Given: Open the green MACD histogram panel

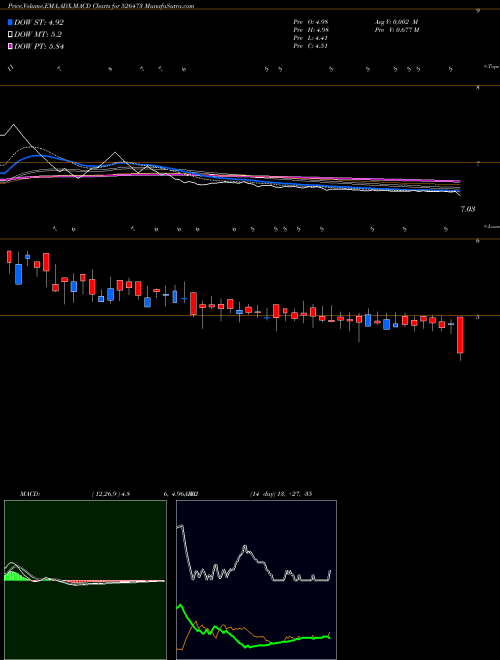Looking at the screenshot, I should tap(85, 580).
